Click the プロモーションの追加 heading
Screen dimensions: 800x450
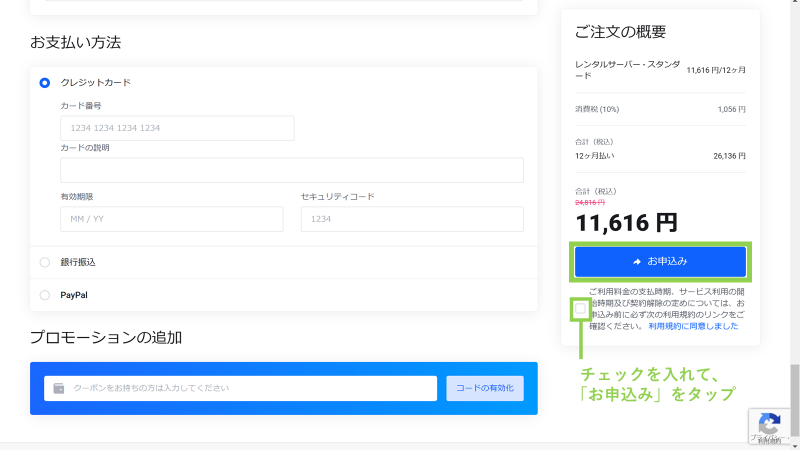[106, 337]
